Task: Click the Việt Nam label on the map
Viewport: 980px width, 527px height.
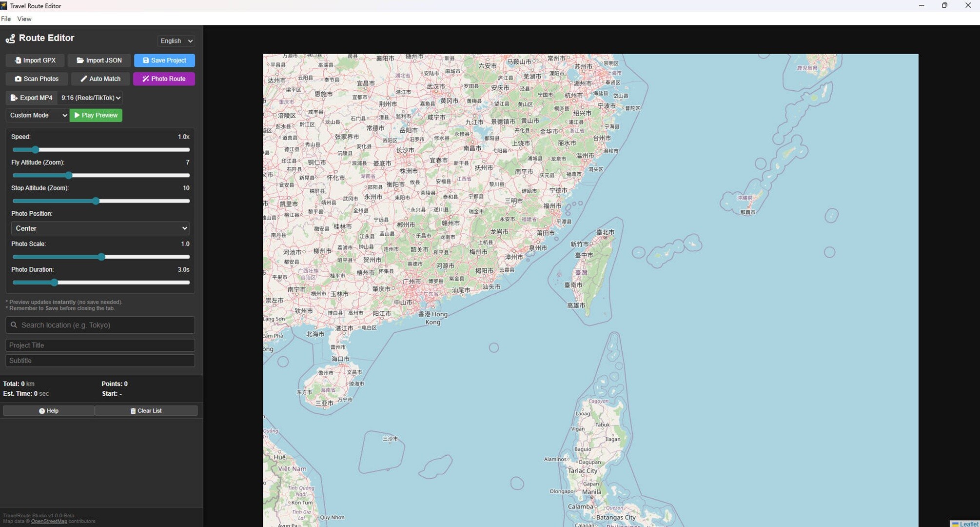Action: point(293,469)
